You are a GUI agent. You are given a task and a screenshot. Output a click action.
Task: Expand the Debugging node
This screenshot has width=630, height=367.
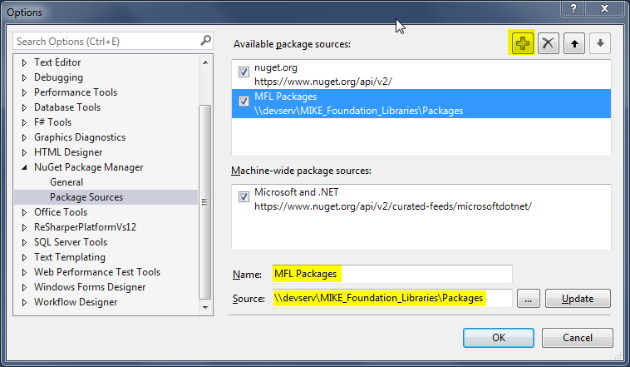click(x=24, y=78)
